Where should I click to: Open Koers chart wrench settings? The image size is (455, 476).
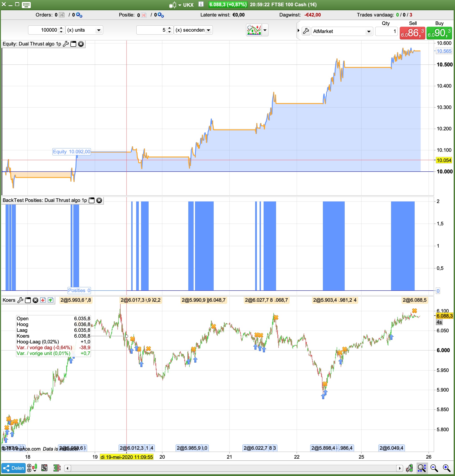coord(20,300)
